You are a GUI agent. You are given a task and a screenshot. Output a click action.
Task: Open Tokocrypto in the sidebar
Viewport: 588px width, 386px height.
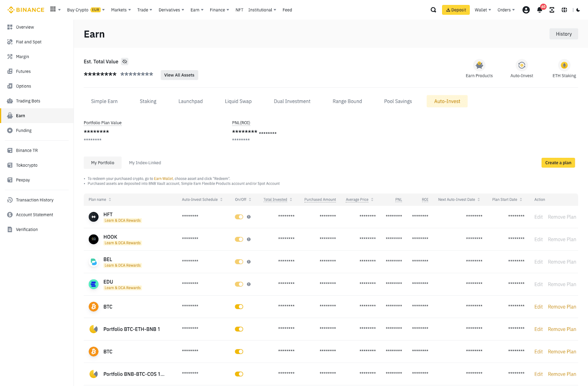pos(37,165)
